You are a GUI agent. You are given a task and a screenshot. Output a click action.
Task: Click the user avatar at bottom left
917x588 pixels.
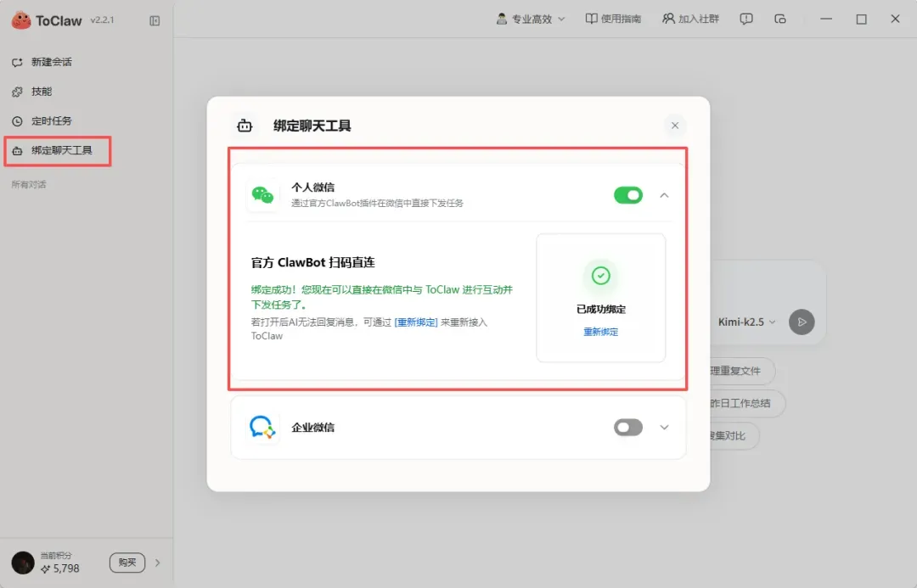click(x=23, y=563)
